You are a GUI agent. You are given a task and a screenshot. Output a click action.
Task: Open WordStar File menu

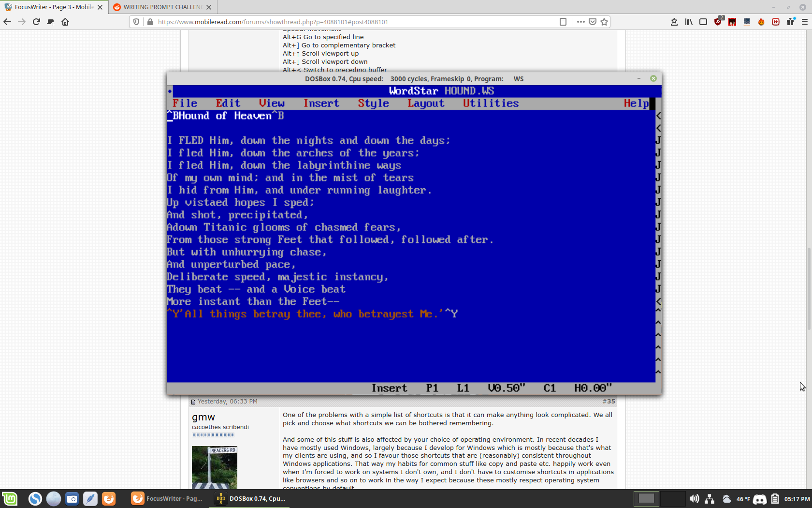pyautogui.click(x=185, y=104)
